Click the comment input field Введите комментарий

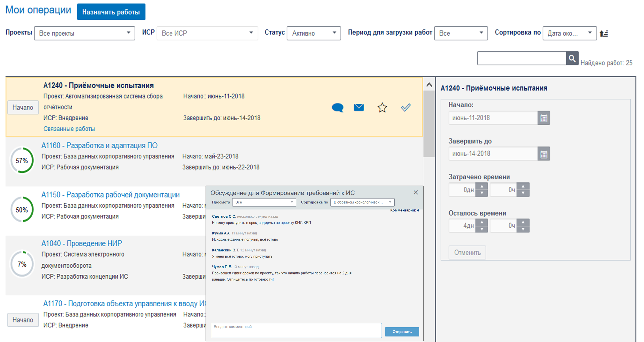(x=296, y=331)
